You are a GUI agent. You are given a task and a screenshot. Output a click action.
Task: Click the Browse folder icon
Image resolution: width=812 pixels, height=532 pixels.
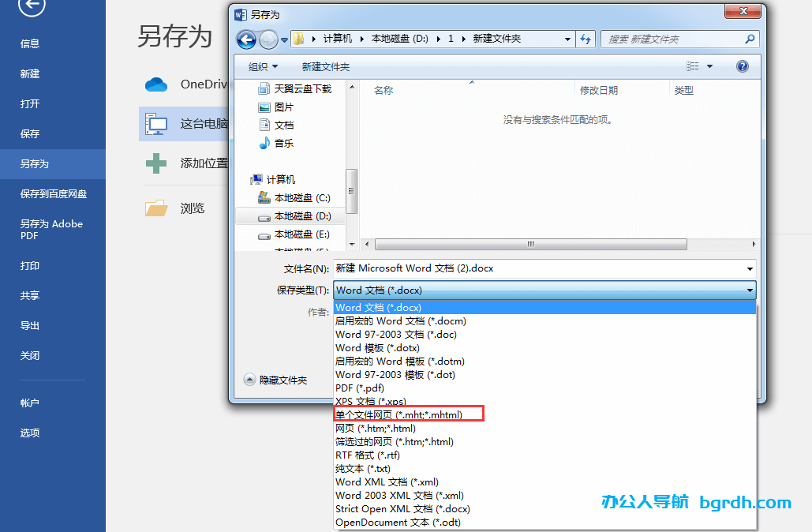point(156,208)
